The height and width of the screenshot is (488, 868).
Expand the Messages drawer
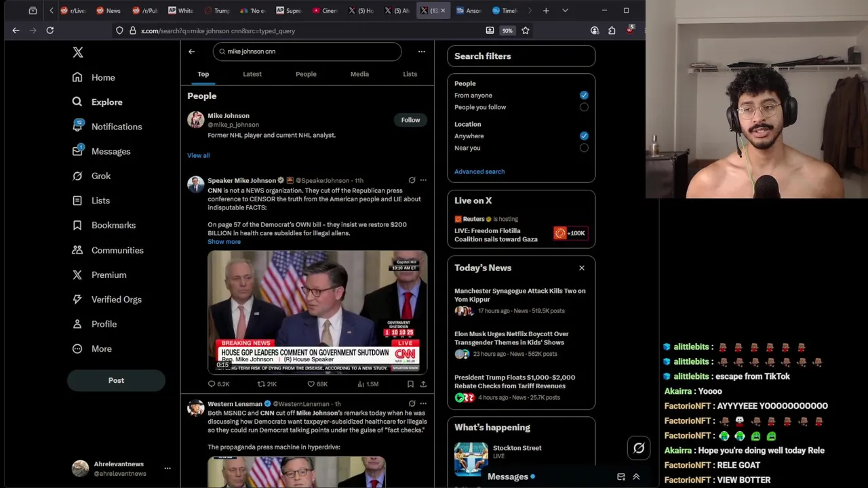click(636, 477)
